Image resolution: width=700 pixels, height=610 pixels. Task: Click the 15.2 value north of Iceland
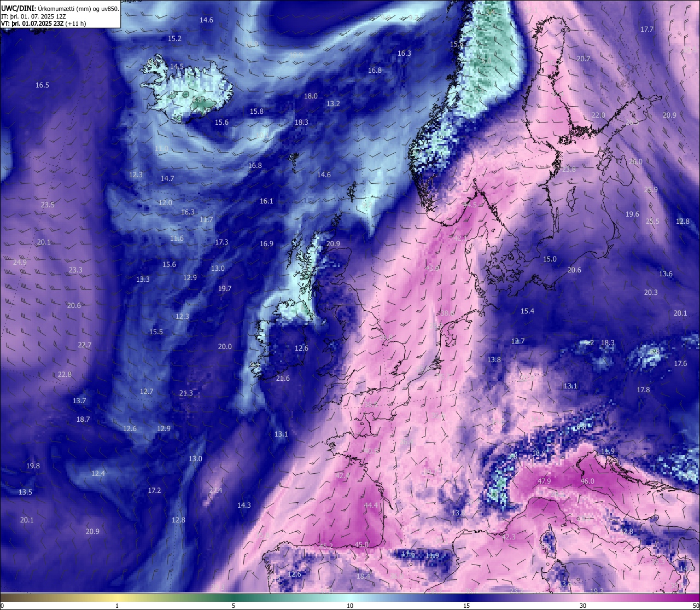(174, 39)
